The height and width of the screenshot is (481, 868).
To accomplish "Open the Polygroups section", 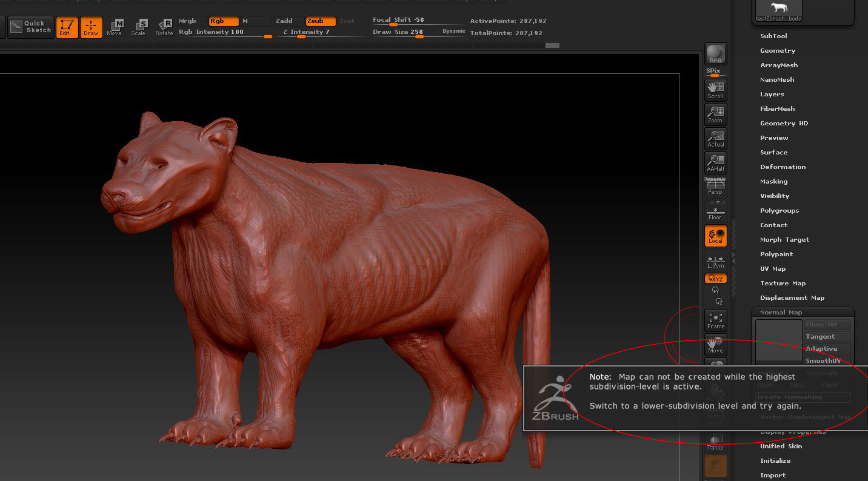I will point(780,211).
